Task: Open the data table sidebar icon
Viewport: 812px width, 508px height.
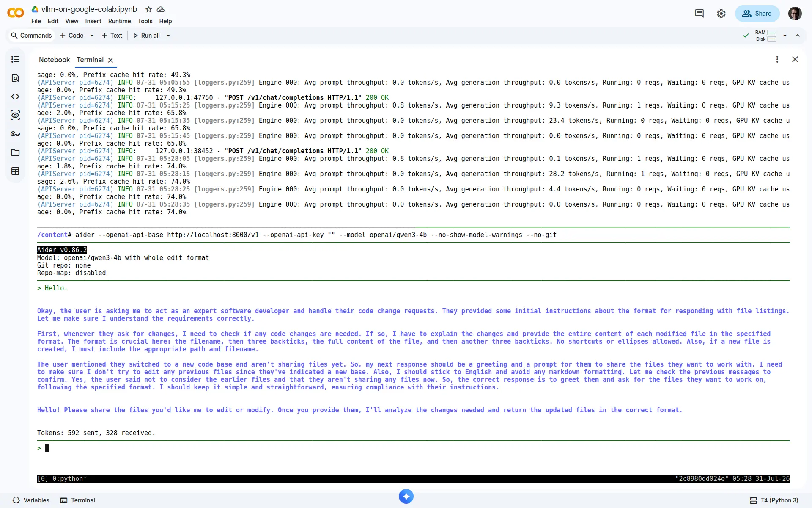Action: 15,171
